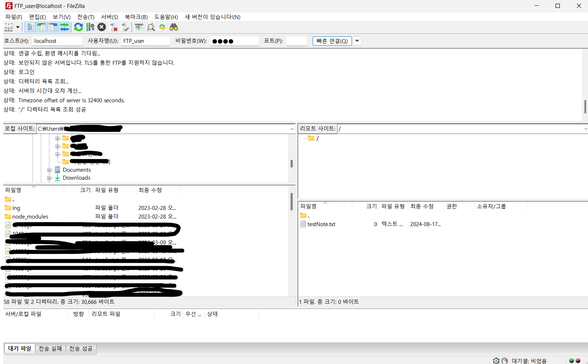Disconnect from the current server
Viewport: 588px width, 364px height.
tap(114, 27)
